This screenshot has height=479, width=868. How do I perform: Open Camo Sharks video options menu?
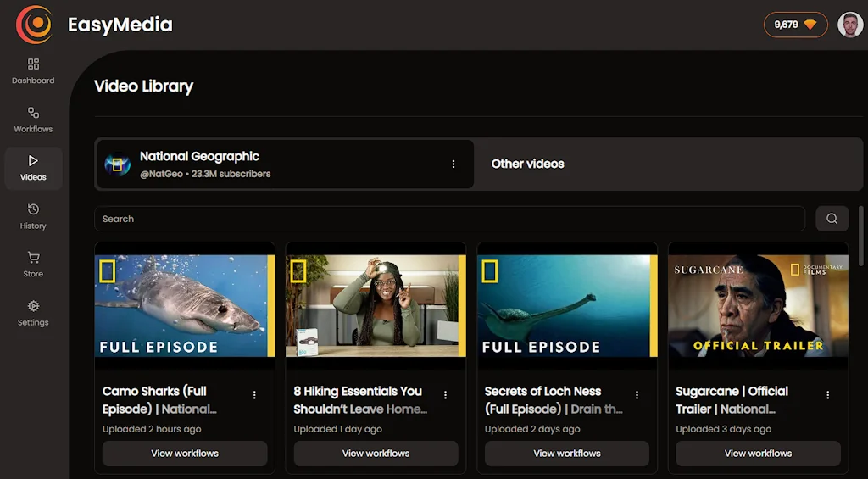point(254,395)
